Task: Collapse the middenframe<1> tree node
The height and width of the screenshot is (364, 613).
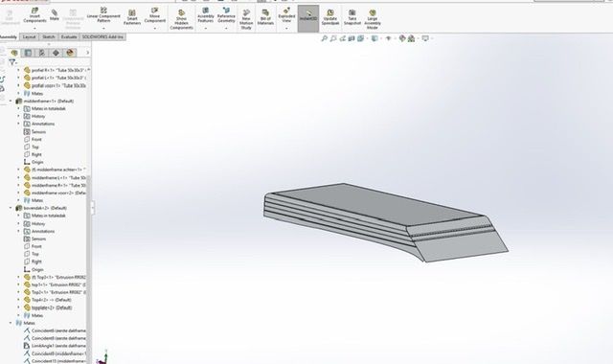Action: click(11, 101)
